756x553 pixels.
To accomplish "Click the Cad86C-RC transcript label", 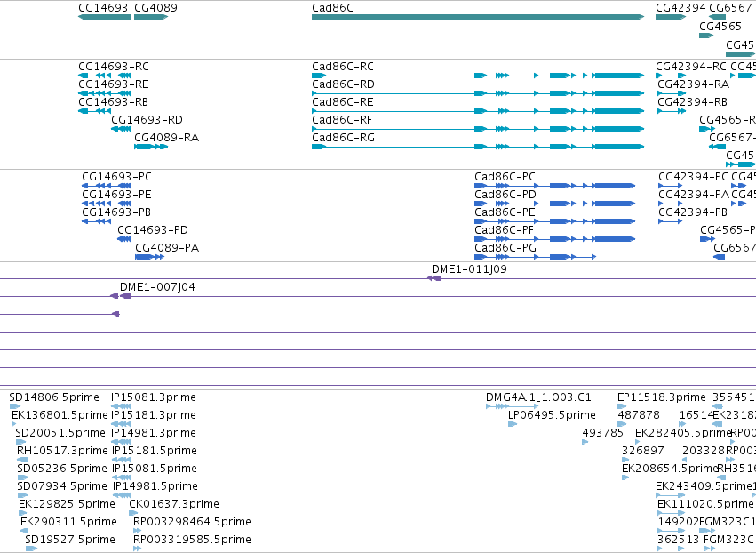I will click(x=343, y=67).
